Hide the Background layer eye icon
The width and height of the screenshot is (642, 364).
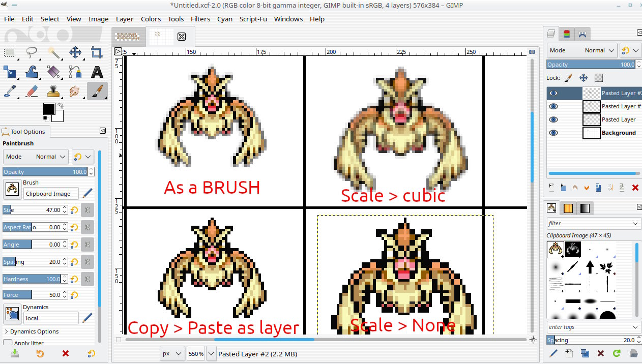[553, 133]
